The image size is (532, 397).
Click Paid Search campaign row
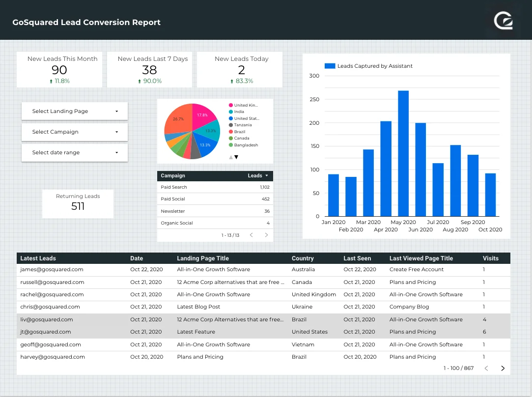coord(174,187)
